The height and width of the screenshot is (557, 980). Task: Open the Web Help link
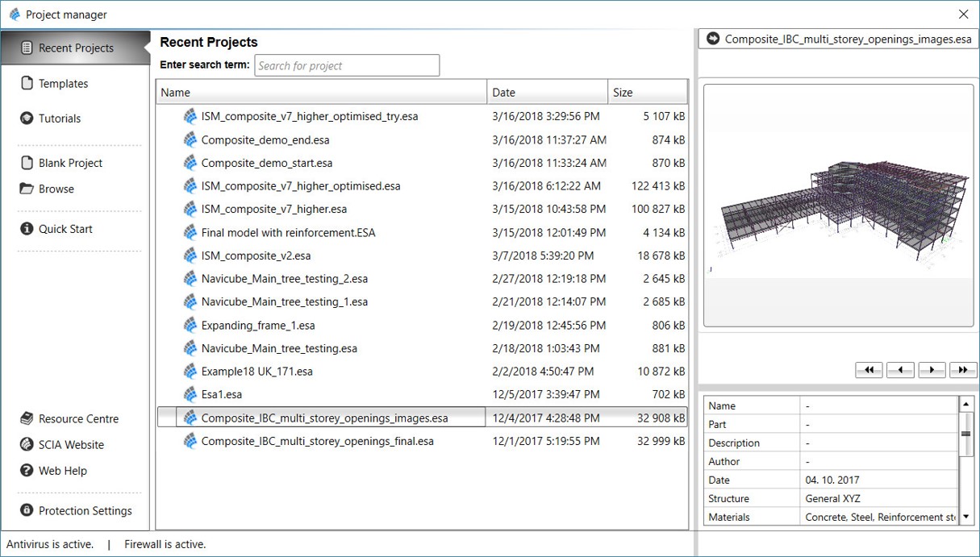point(62,471)
